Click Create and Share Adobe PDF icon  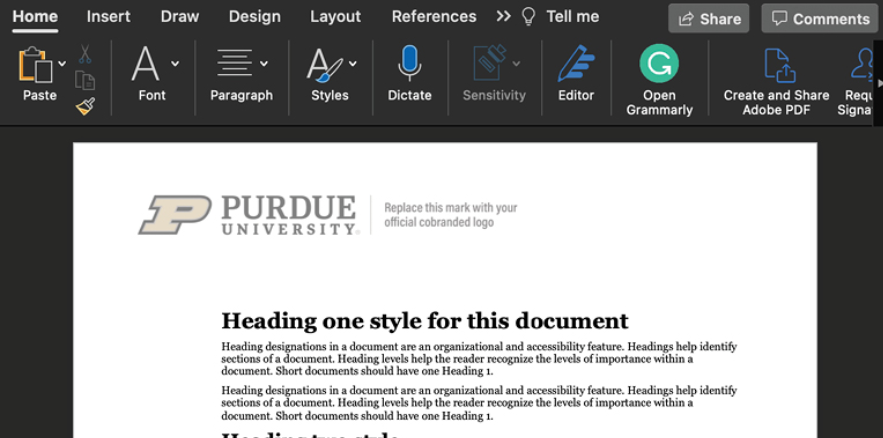pyautogui.click(x=779, y=65)
